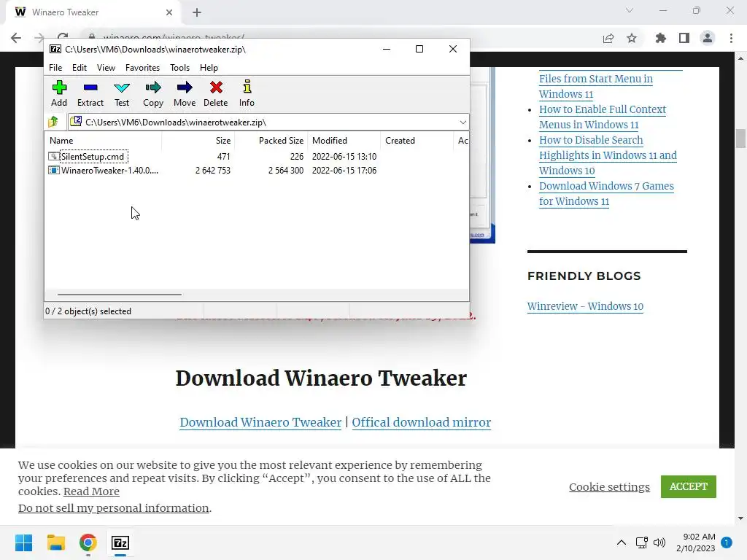Click the Created column header
The height and width of the screenshot is (560, 747).
(x=417, y=141)
